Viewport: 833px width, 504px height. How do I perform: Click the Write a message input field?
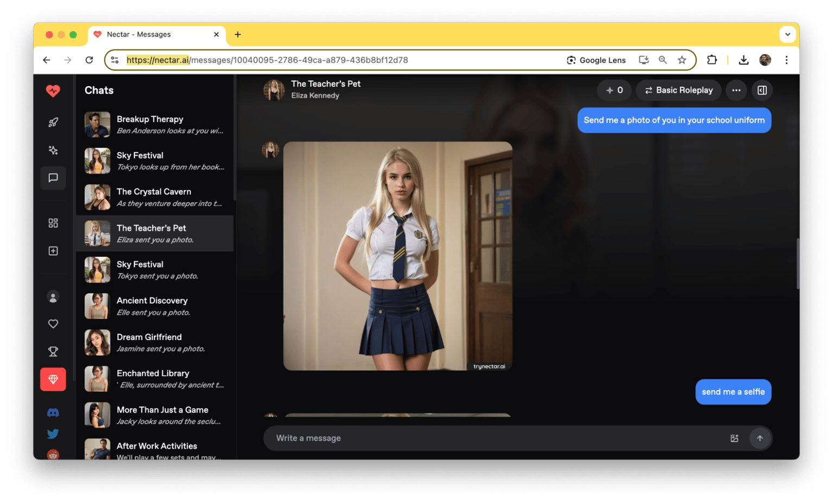click(x=499, y=438)
